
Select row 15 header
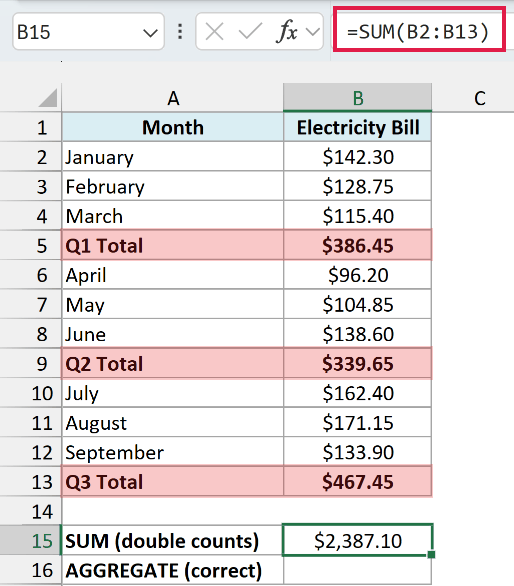31,541
